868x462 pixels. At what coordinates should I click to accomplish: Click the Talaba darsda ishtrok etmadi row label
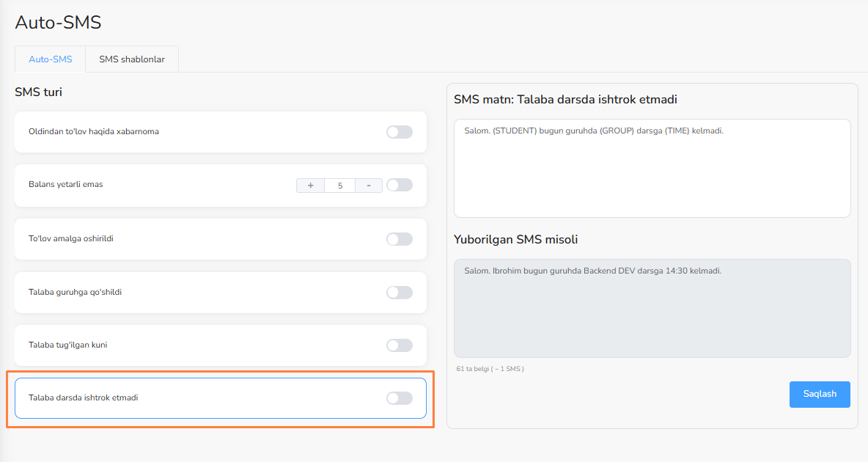click(x=84, y=398)
